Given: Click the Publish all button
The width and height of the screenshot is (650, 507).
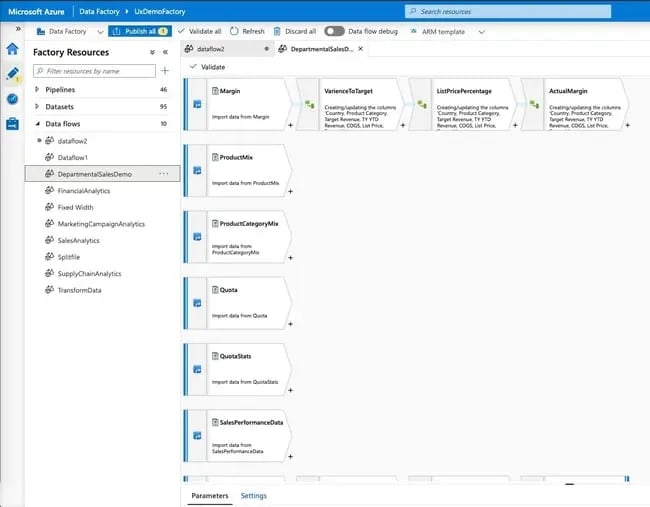Looking at the screenshot, I should click(139, 31).
